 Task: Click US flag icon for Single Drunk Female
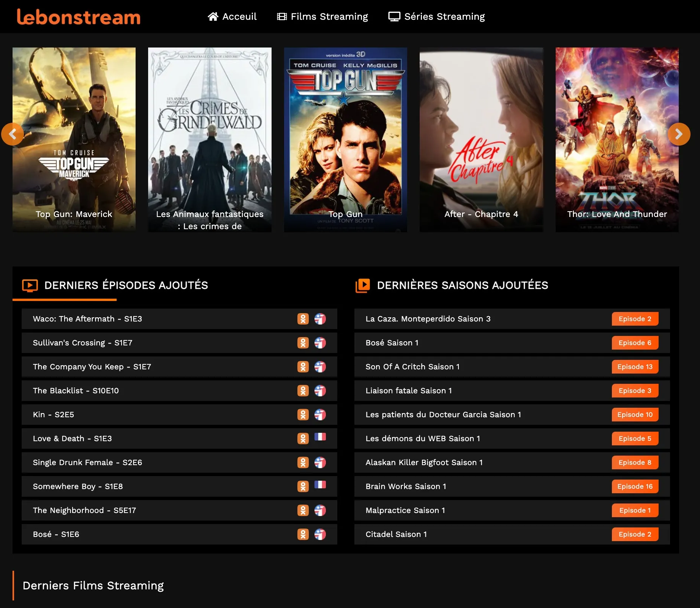[320, 462]
